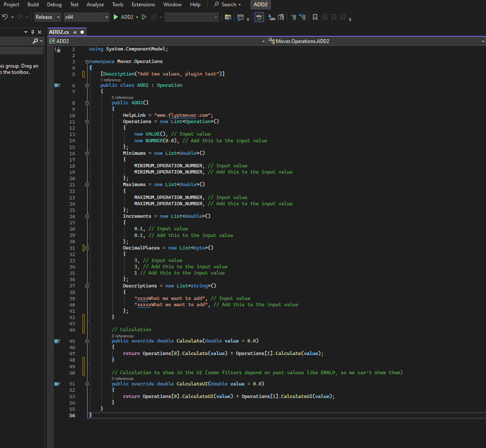The height and width of the screenshot is (448, 486).
Task: Open the bookmark toolbar overflow options
Action: point(350,19)
